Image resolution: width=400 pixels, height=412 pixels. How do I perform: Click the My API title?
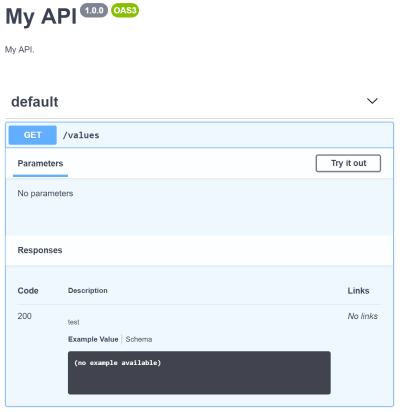point(41,16)
